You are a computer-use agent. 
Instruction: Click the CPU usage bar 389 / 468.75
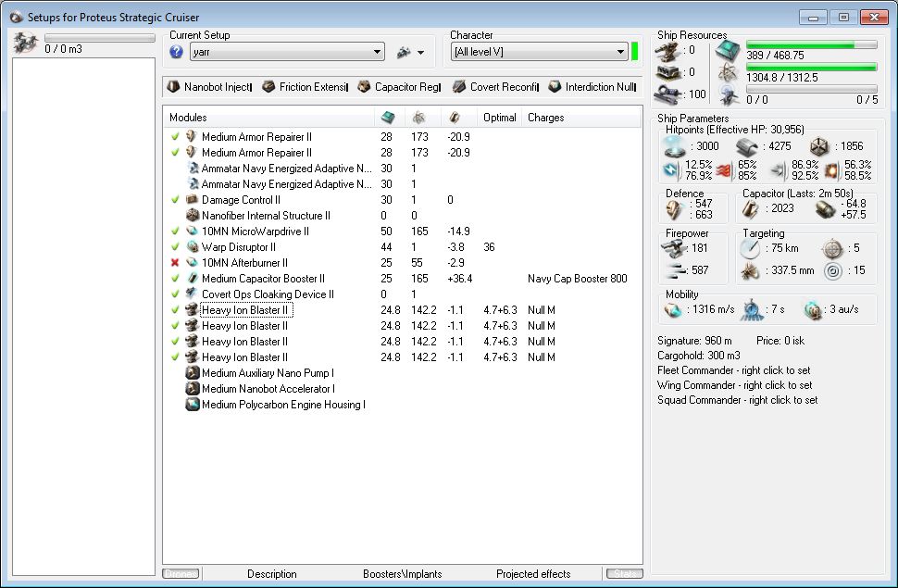(x=812, y=44)
